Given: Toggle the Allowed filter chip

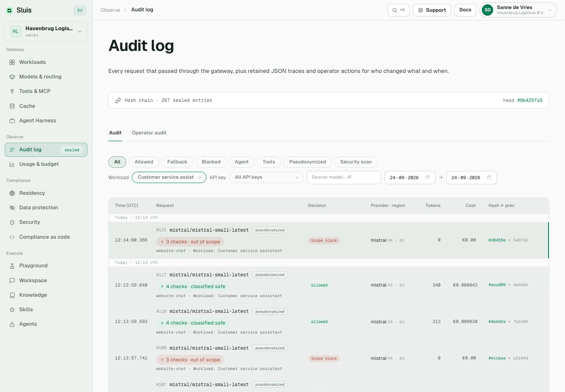Looking at the screenshot, I should coord(144,162).
